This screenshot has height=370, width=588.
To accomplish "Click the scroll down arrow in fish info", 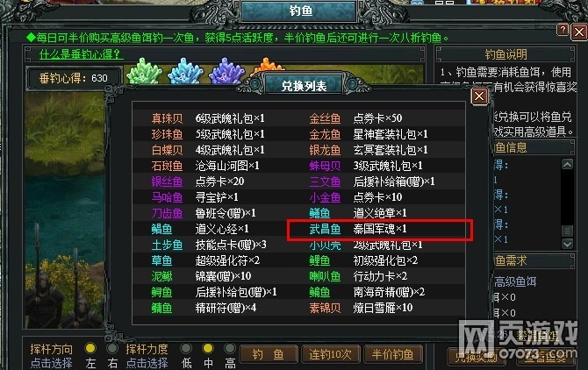I will [x=567, y=244].
